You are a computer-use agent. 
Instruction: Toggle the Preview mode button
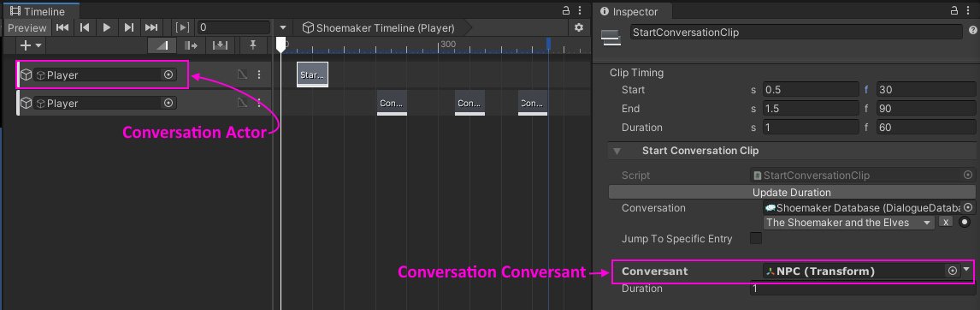pos(27,27)
